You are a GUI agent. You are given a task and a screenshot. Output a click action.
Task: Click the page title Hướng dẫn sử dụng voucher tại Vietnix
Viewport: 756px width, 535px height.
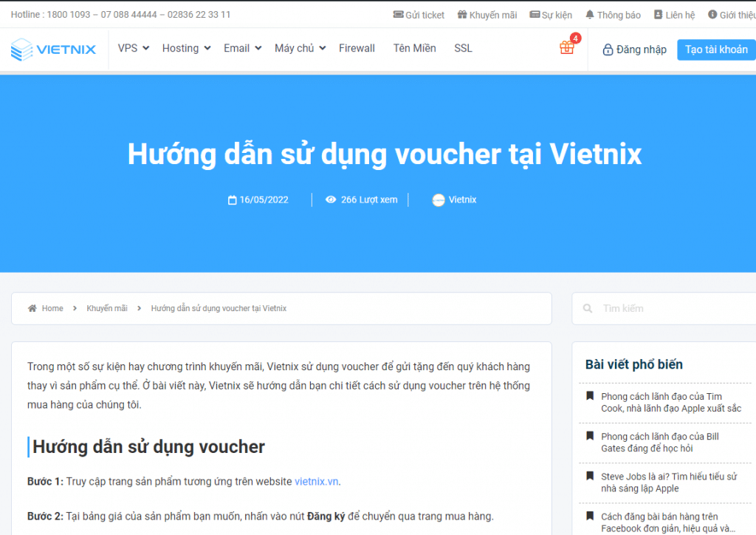385,154
